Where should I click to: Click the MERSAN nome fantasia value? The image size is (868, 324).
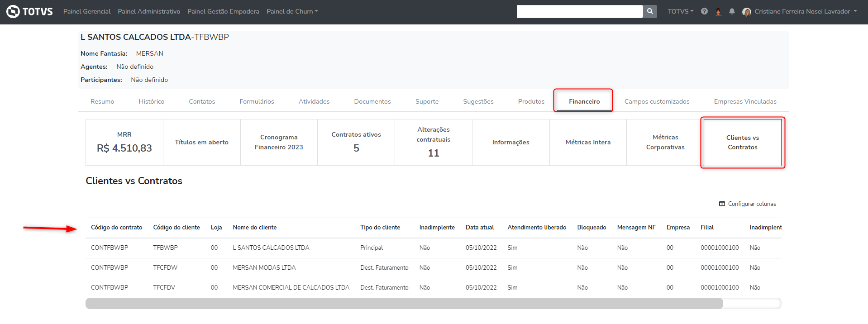[150, 53]
